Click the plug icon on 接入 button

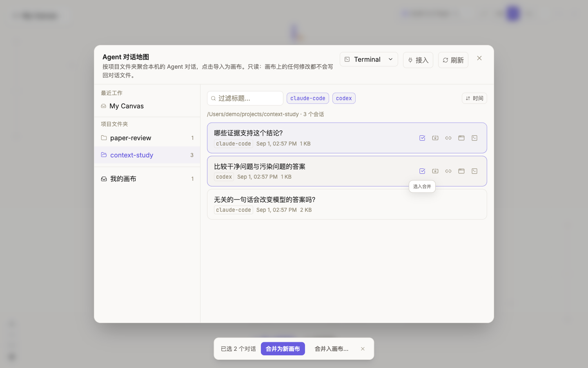[x=410, y=60]
